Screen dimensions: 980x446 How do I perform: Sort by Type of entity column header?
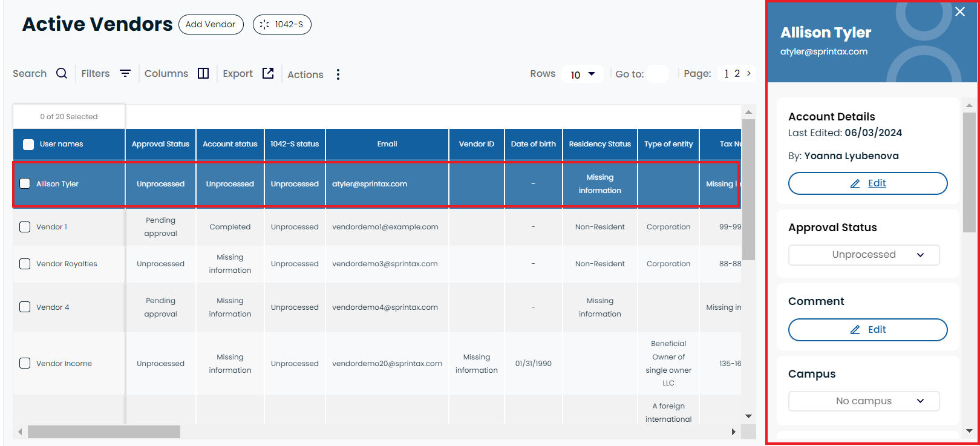tap(668, 144)
